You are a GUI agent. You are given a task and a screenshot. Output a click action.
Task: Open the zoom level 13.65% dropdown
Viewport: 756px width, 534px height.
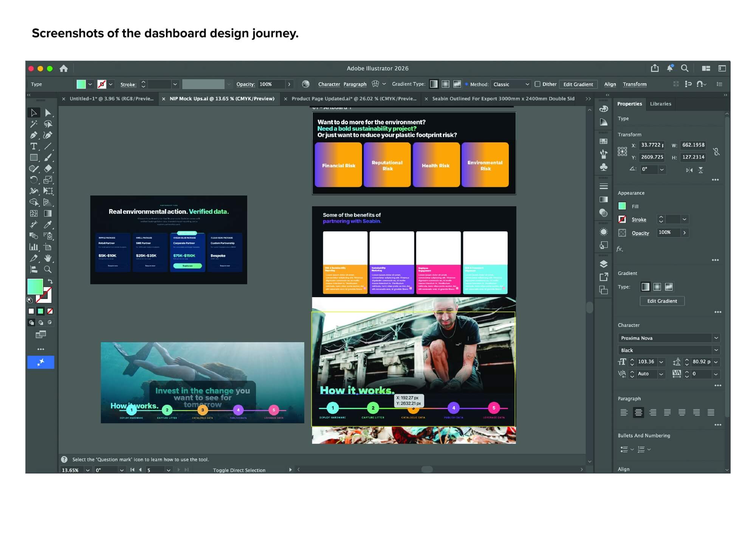coord(88,470)
